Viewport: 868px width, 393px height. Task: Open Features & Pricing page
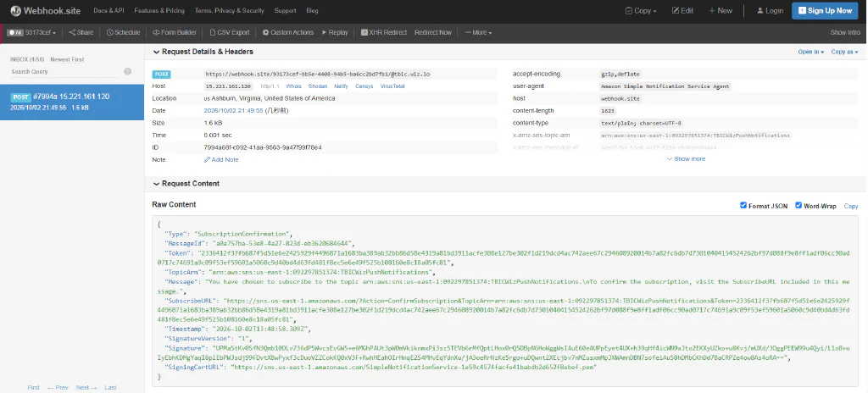160,10
